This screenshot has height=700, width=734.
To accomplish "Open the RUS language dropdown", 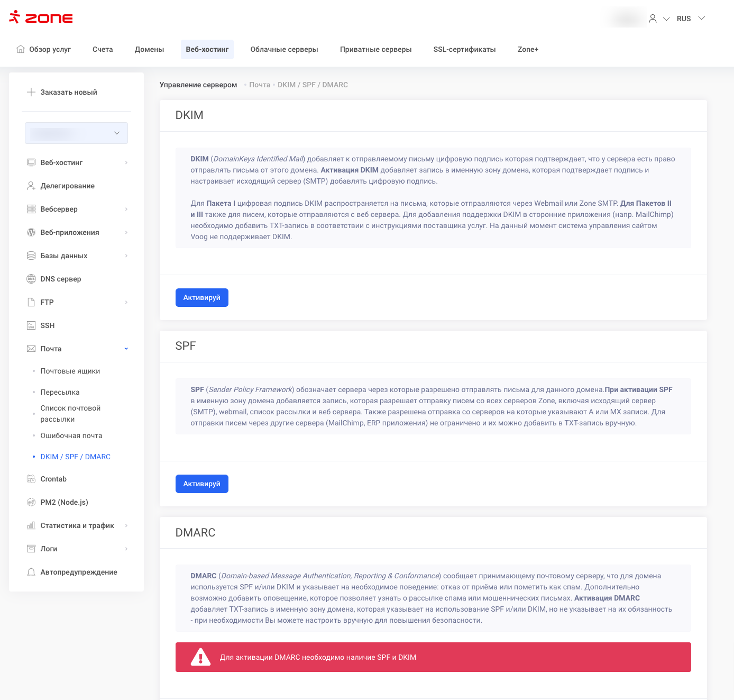I will click(x=691, y=19).
